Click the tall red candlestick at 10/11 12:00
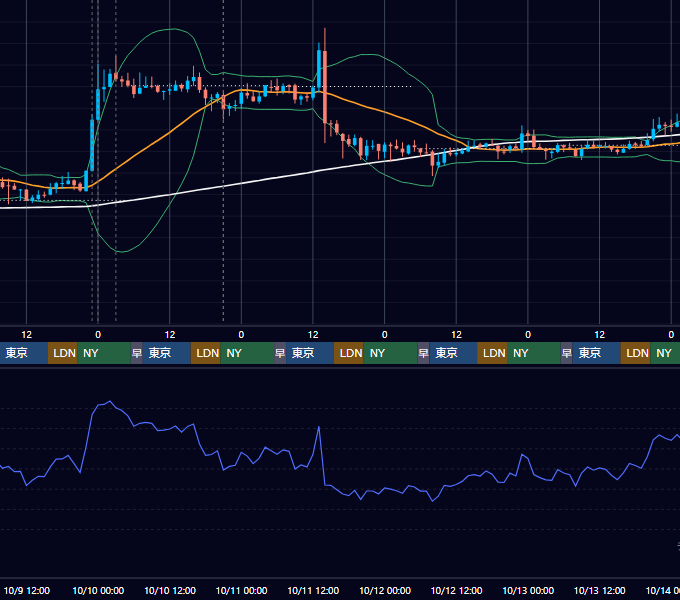 (325, 87)
